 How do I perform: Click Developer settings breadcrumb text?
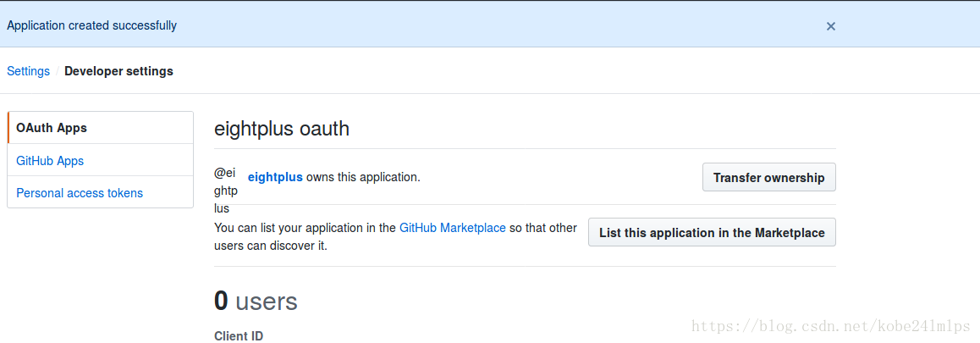[x=118, y=71]
